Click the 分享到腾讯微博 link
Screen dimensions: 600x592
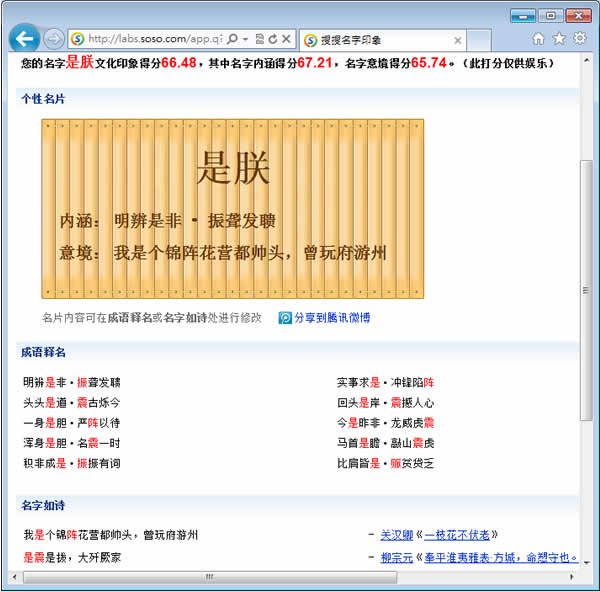pyautogui.click(x=331, y=318)
